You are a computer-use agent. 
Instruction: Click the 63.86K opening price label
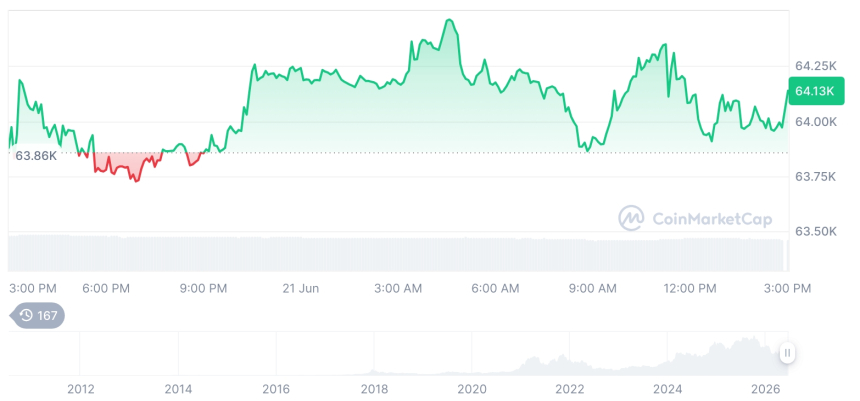(x=36, y=156)
